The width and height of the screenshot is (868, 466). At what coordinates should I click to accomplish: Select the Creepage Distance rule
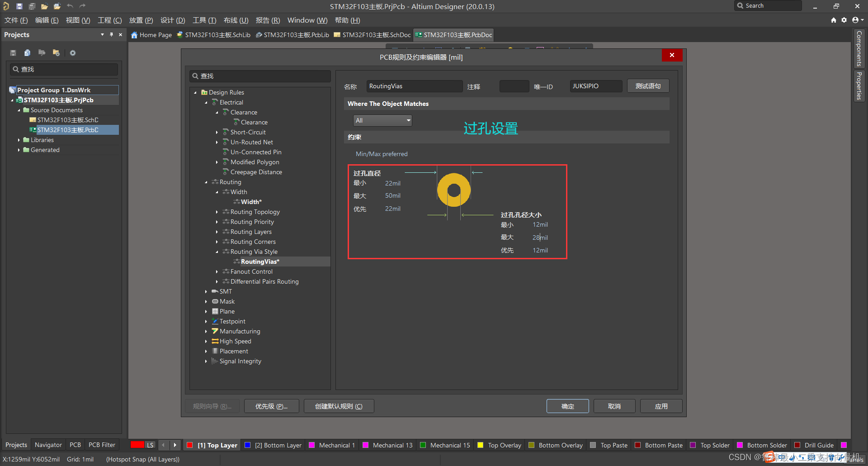[256, 172]
